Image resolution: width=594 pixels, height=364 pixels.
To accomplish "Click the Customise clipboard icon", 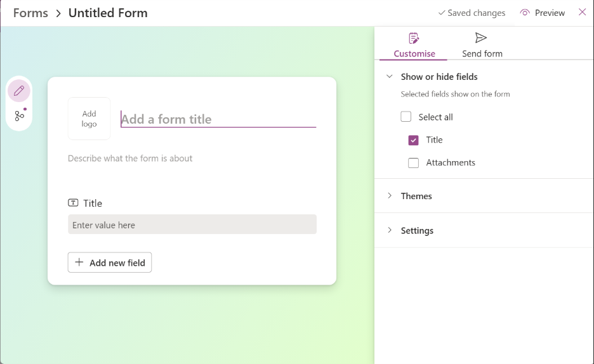I will click(414, 38).
